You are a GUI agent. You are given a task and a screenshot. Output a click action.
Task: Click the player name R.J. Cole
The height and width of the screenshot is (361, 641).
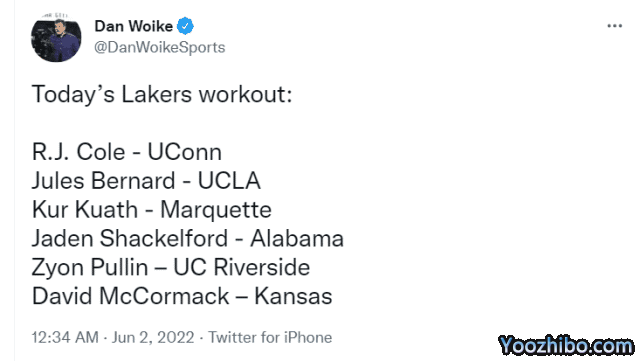click(78, 152)
